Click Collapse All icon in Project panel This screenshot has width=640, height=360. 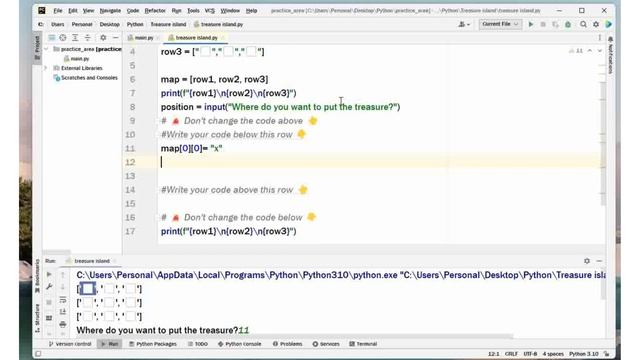(x=87, y=38)
